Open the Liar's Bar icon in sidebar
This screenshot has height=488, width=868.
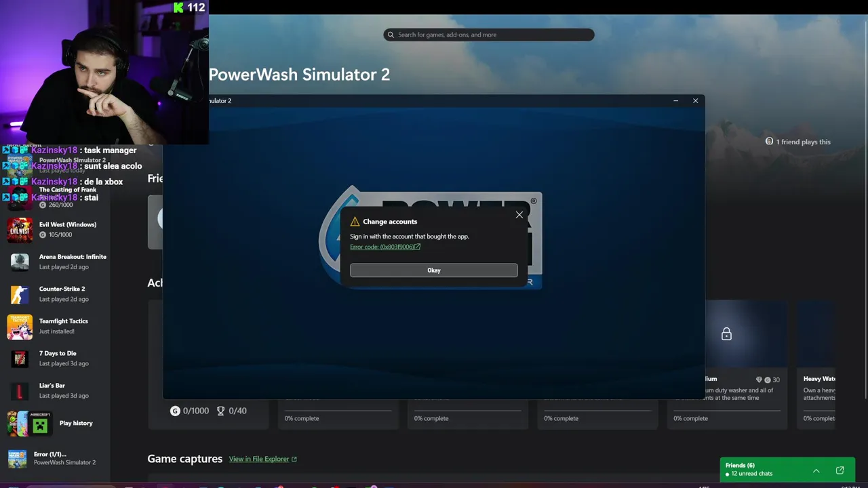[20, 391]
